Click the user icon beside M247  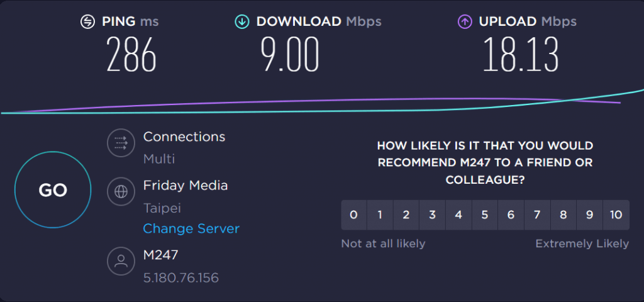(x=121, y=261)
